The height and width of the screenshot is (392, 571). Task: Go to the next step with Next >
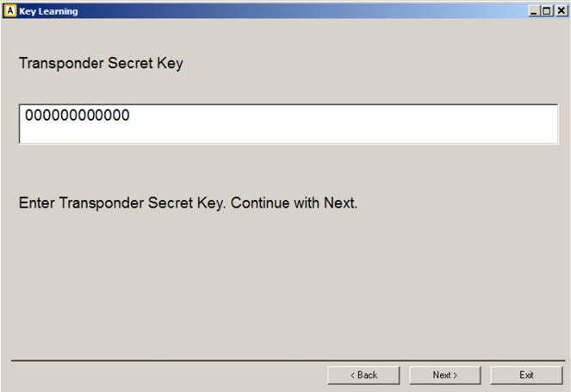coord(444,376)
